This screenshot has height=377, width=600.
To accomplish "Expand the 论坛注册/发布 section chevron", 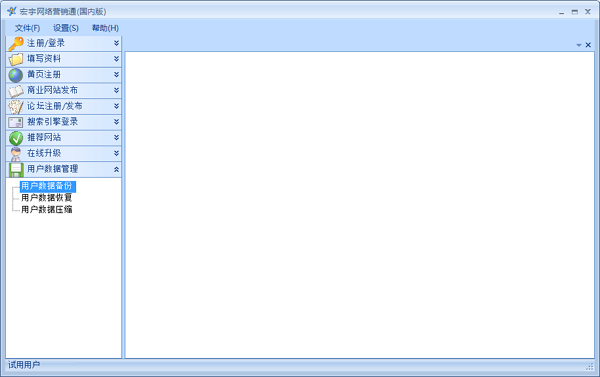I will 116,106.
